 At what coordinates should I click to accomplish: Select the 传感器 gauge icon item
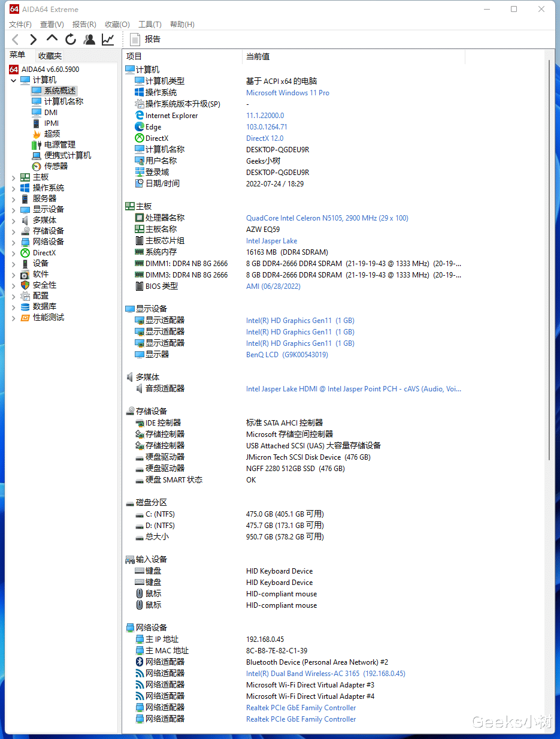click(37, 167)
